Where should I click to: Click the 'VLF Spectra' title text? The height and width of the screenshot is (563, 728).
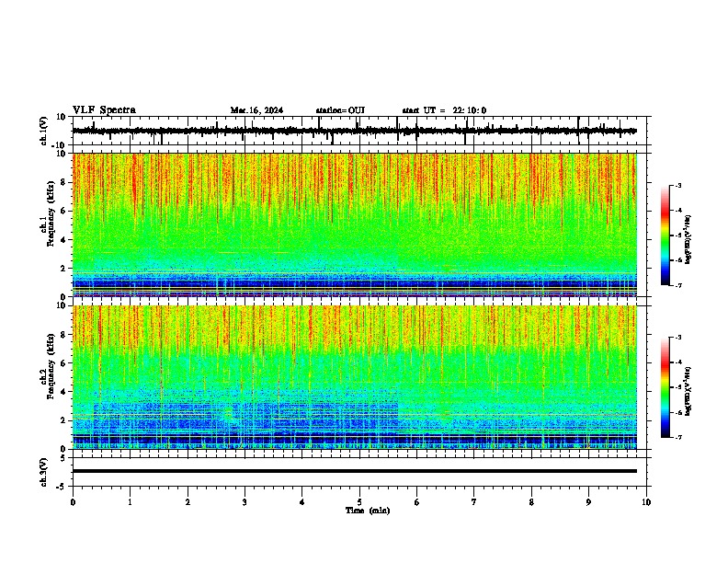click(104, 110)
